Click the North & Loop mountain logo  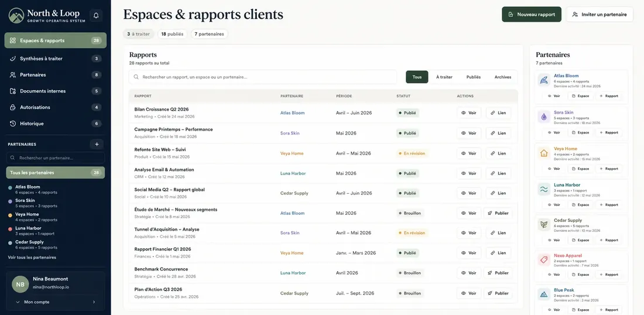[x=16, y=16]
